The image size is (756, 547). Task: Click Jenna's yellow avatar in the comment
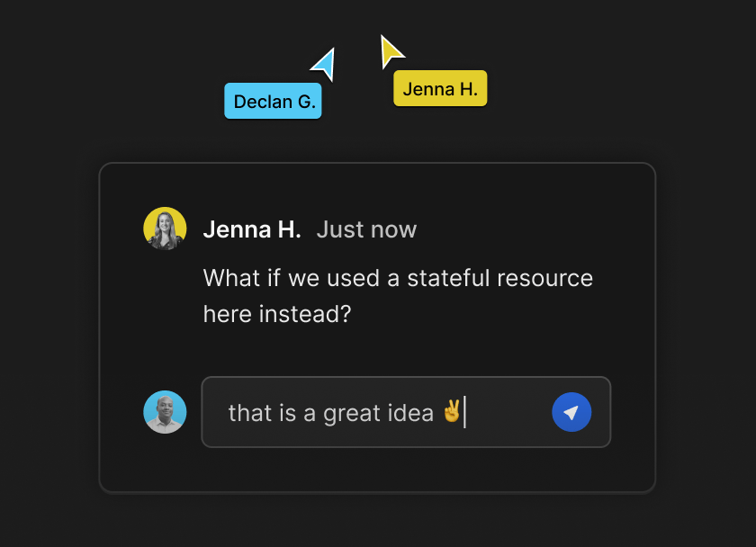pyautogui.click(x=165, y=229)
